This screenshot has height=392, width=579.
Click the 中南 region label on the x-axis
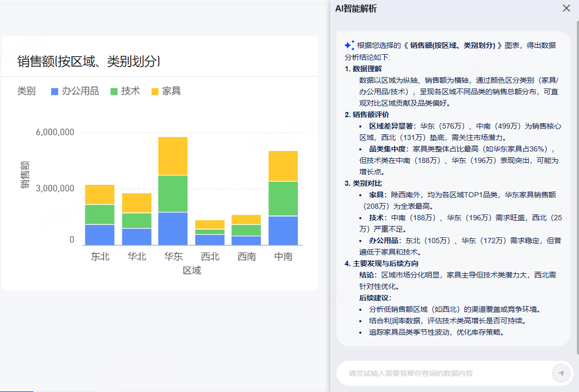pos(283,257)
